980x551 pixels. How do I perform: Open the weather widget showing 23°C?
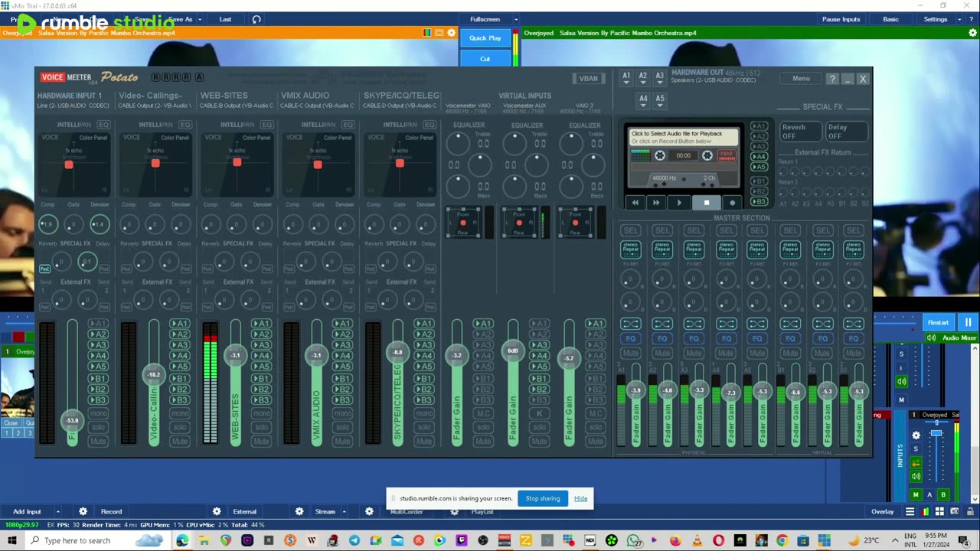864,540
